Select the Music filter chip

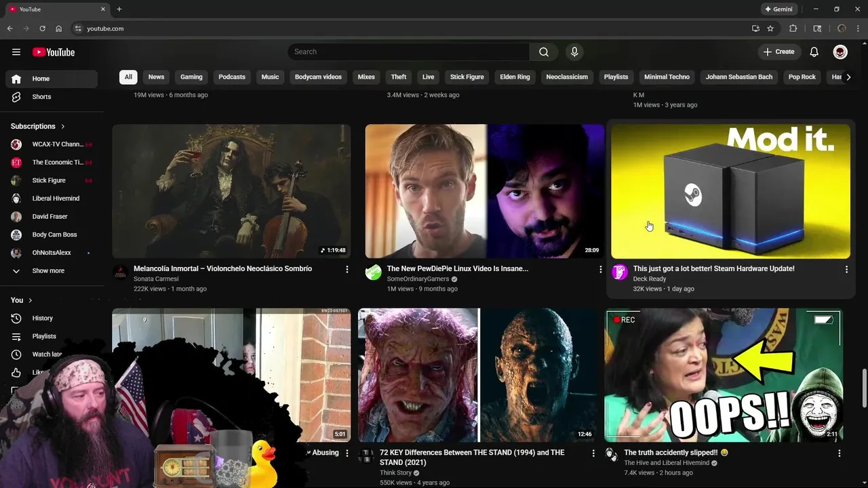[270, 77]
